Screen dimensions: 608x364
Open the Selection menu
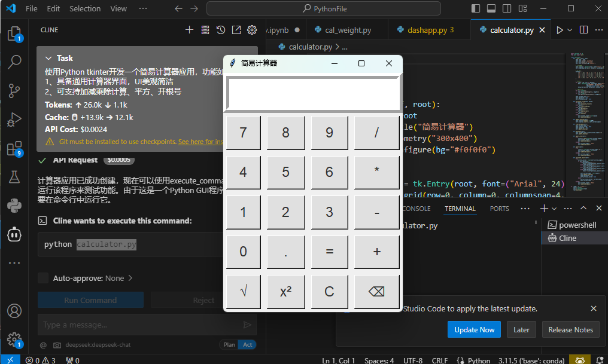point(85,8)
